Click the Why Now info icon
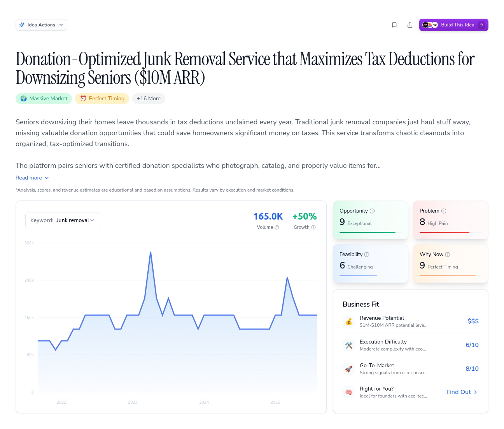The width and height of the screenshot is (504, 429). [448, 255]
